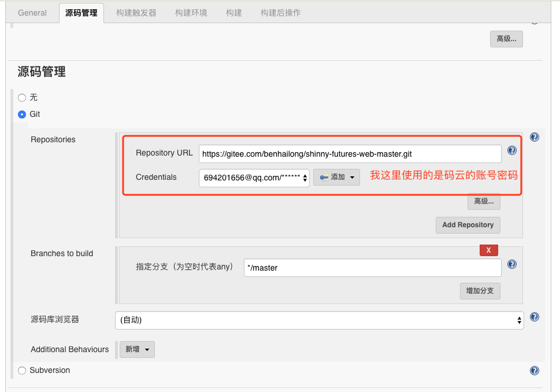Select the Subversion radio option
This screenshot has height=392, width=560.
tap(22, 371)
